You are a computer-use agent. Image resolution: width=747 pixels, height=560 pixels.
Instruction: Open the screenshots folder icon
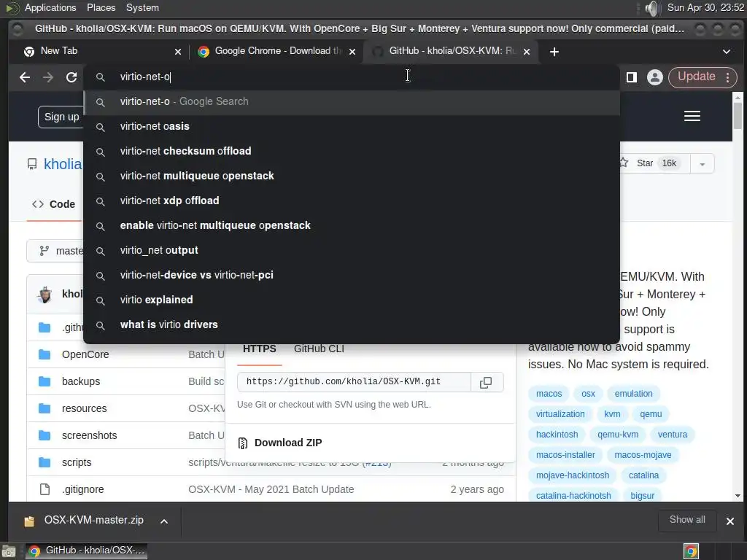pos(44,435)
